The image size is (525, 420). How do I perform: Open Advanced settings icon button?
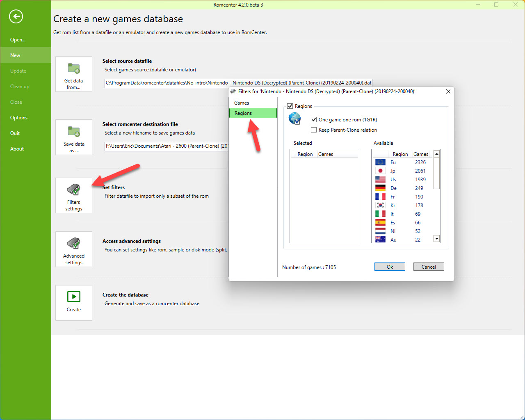74,244
